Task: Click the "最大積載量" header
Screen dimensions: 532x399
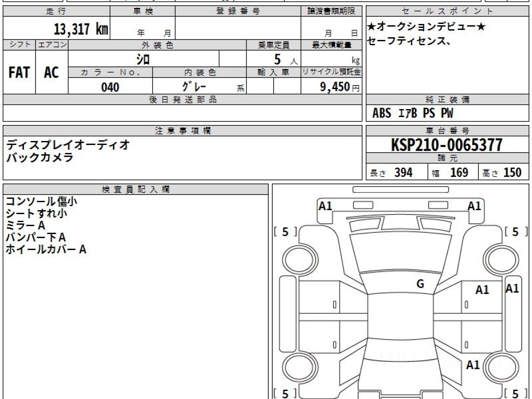Action: [331, 45]
